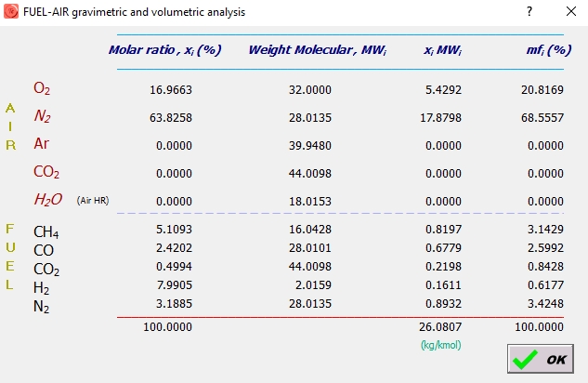Click the Molar ratio column header
588x383 pixels.
tap(164, 49)
